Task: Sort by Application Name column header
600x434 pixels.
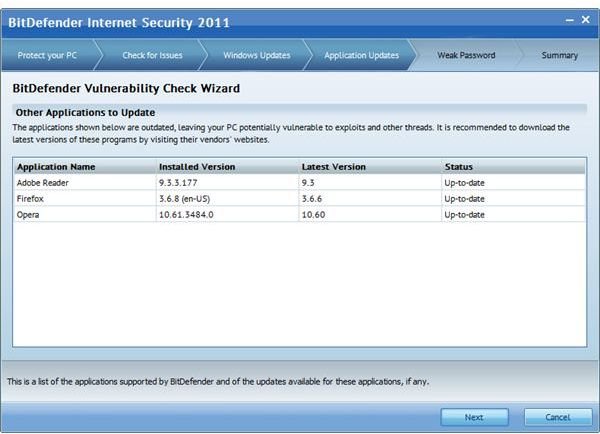Action: (85, 167)
